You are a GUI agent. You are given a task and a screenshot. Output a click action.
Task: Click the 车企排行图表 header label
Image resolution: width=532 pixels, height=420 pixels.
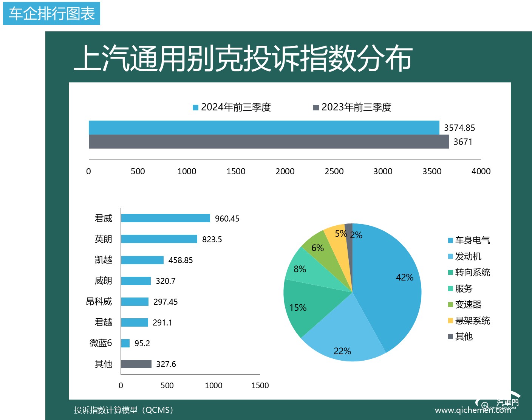tap(51, 14)
